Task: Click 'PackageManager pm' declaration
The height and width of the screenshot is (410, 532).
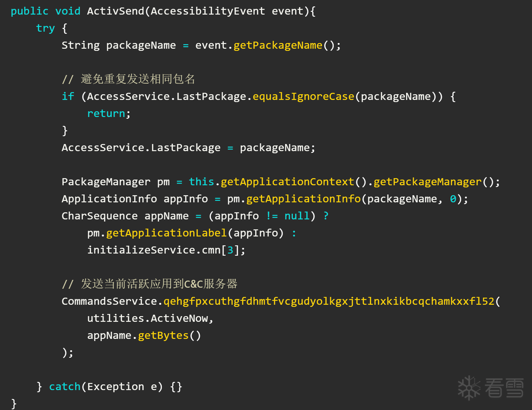Action: click(116, 182)
